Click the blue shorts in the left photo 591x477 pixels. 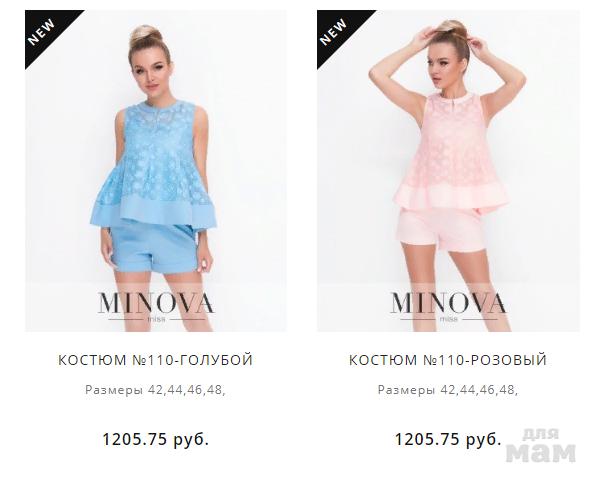(x=153, y=247)
